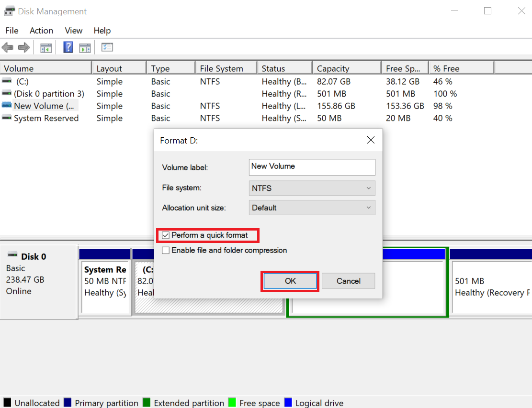The height and width of the screenshot is (408, 532).
Task: Click the Disk Management title bar icon
Action: (x=9, y=11)
